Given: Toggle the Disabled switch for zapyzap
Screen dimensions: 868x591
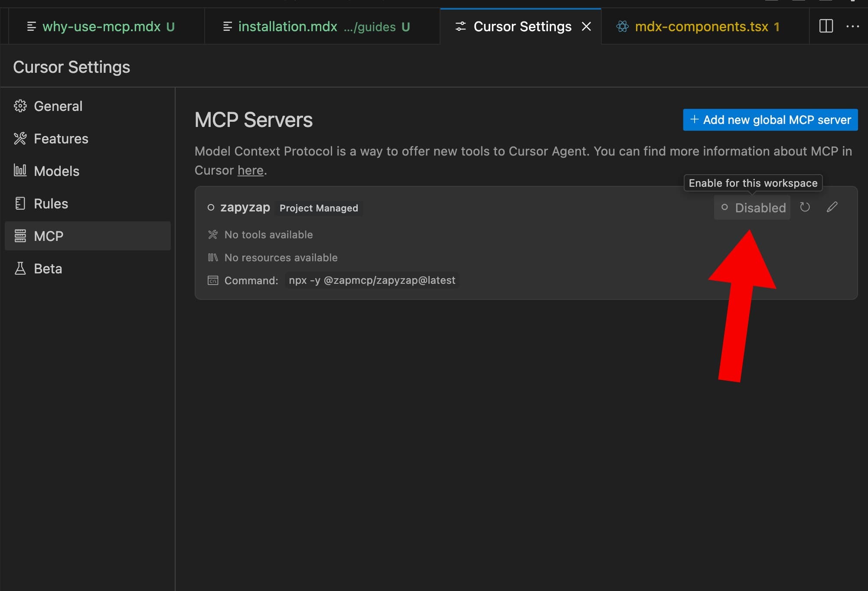Looking at the screenshot, I should pyautogui.click(x=752, y=208).
